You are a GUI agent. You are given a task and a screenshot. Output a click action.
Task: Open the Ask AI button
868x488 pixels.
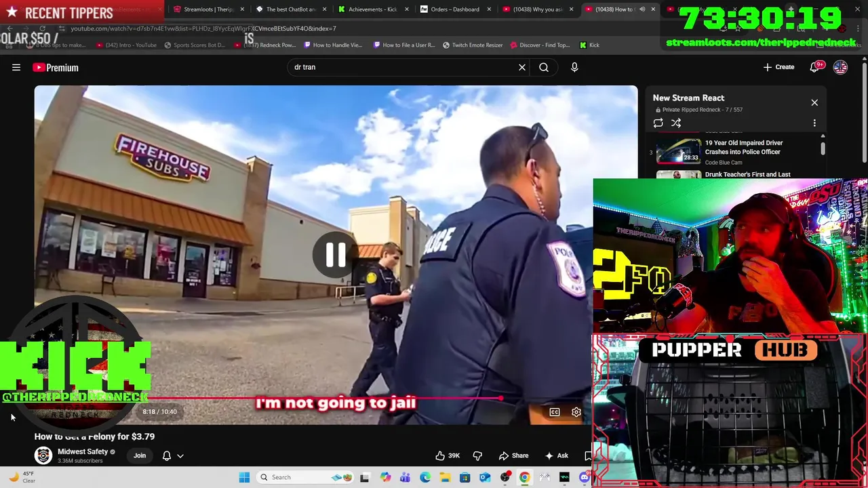pos(557,455)
